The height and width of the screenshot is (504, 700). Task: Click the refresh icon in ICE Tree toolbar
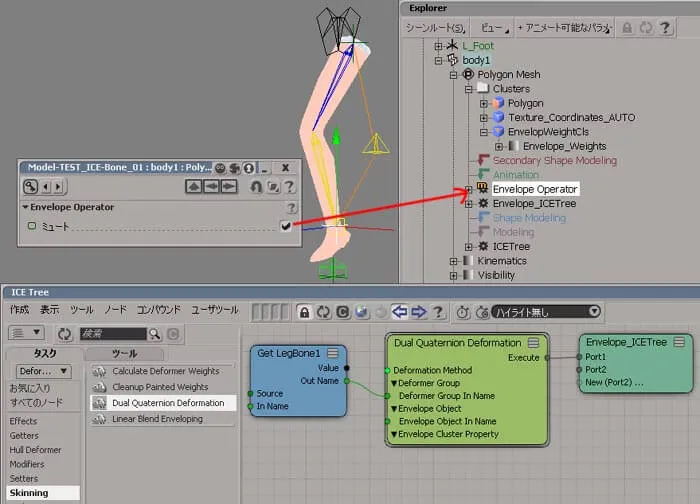(323, 312)
